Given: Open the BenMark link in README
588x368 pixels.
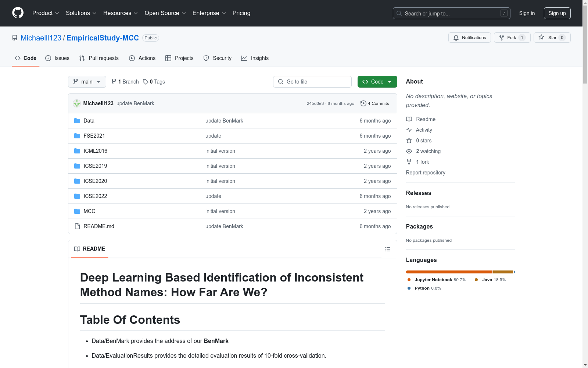Looking at the screenshot, I should [x=216, y=341].
